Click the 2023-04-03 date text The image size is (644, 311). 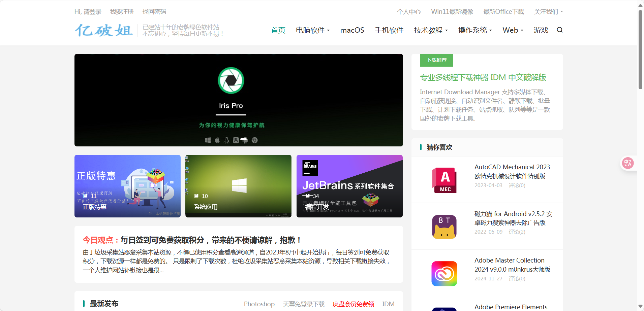click(488, 185)
